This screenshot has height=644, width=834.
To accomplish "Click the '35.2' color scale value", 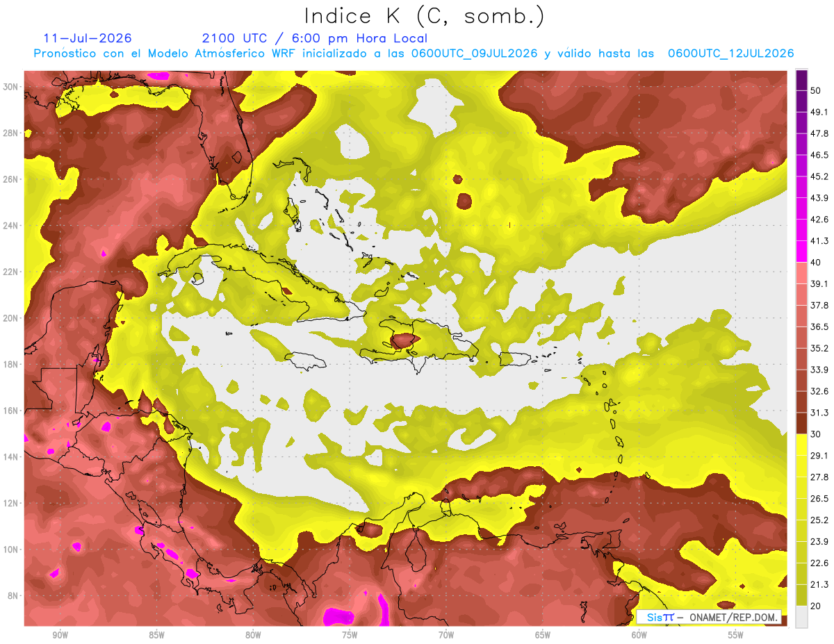I will click(819, 348).
